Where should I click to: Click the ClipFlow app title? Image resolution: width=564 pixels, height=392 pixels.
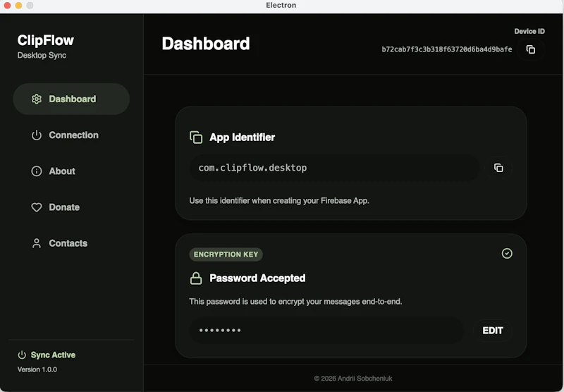45,40
